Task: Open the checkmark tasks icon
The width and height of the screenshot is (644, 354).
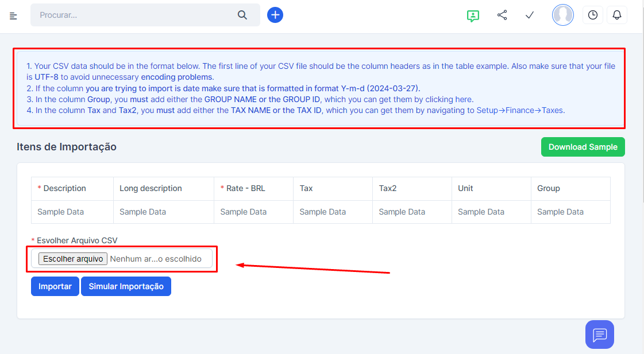Action: pyautogui.click(x=530, y=15)
